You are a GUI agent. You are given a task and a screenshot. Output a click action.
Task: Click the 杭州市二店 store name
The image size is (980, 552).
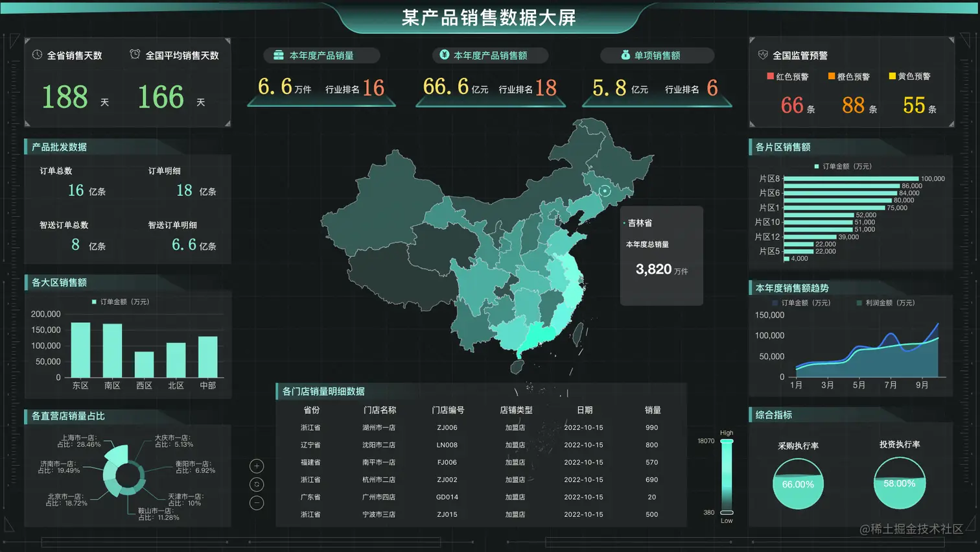click(x=379, y=480)
